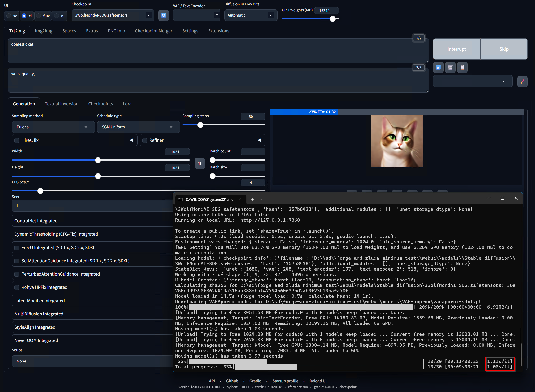535x392 pixels.
Task: Clear prompt with the trash icon
Action: pyautogui.click(x=450, y=67)
